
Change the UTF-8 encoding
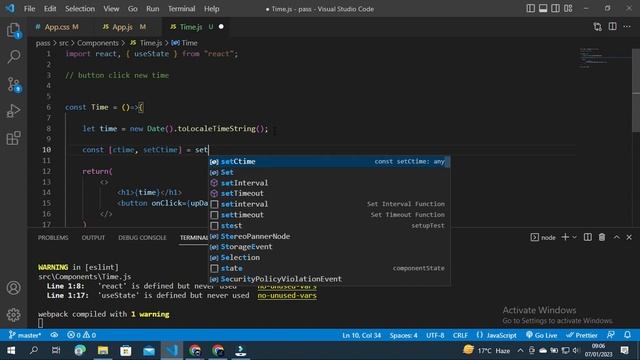435,335
